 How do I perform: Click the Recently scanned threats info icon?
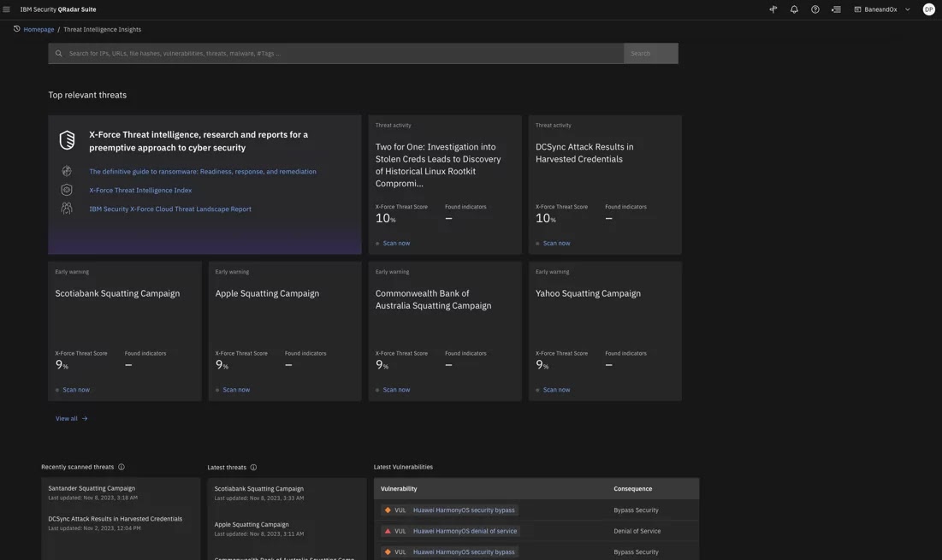coord(121,467)
